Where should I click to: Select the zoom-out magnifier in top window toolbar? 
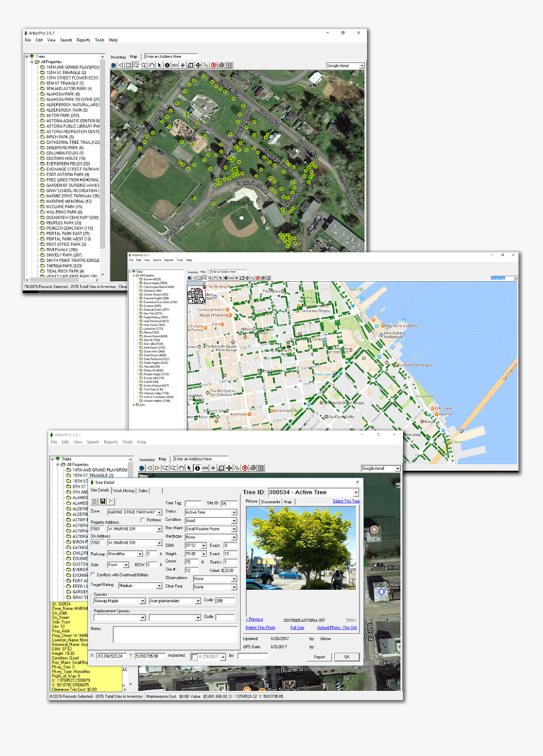pyautogui.click(x=144, y=65)
